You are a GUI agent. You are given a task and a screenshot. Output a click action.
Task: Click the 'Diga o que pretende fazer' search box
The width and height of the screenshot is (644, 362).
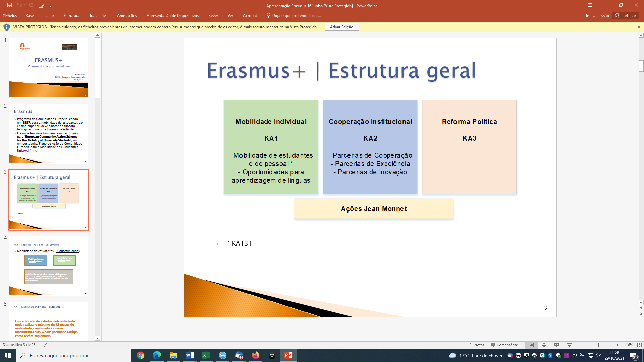tap(294, 16)
